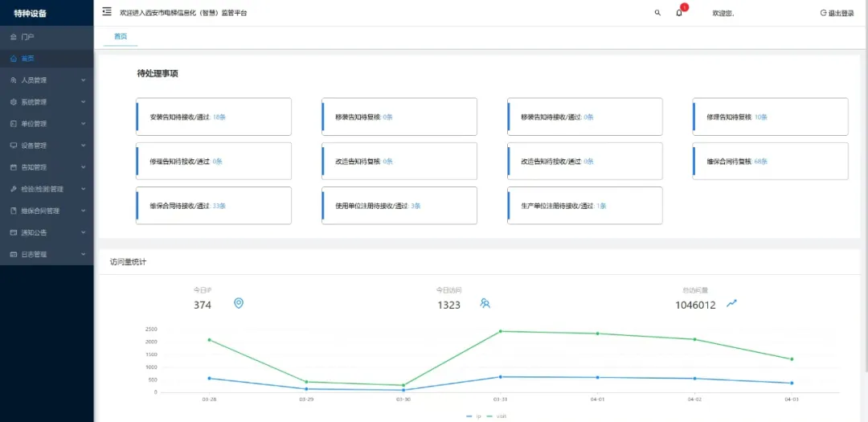The height and width of the screenshot is (422, 868).
Task: Click the 门户 icon in the sidebar
Action: pos(14,37)
